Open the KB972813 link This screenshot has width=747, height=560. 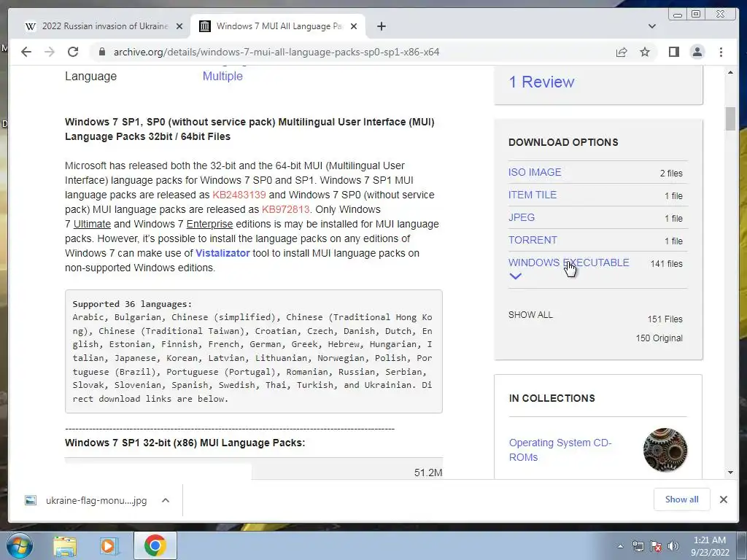coord(285,209)
